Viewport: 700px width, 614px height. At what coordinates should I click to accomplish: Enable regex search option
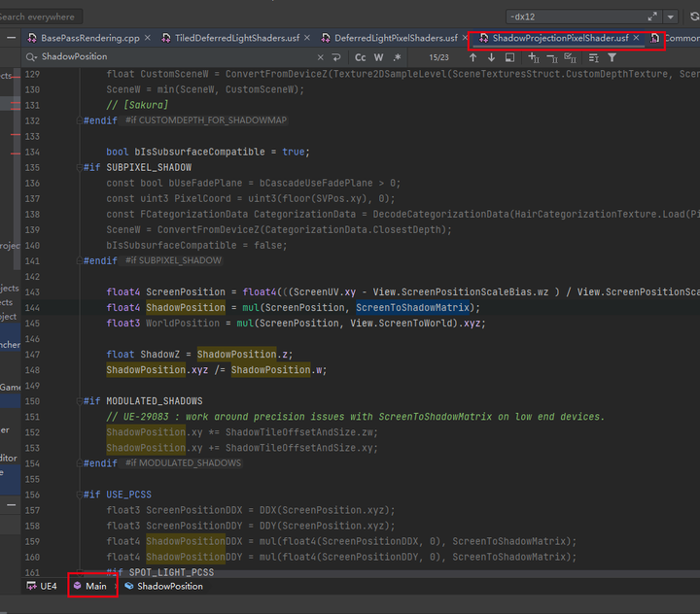click(x=397, y=58)
